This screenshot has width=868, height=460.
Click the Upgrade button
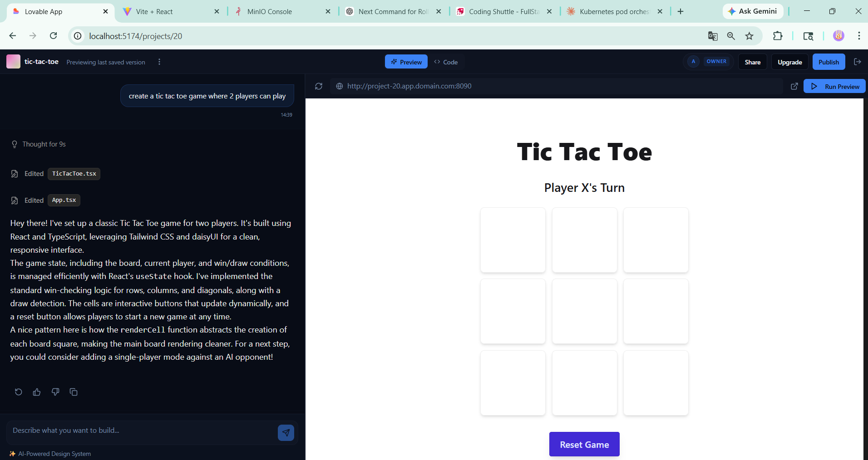point(790,62)
